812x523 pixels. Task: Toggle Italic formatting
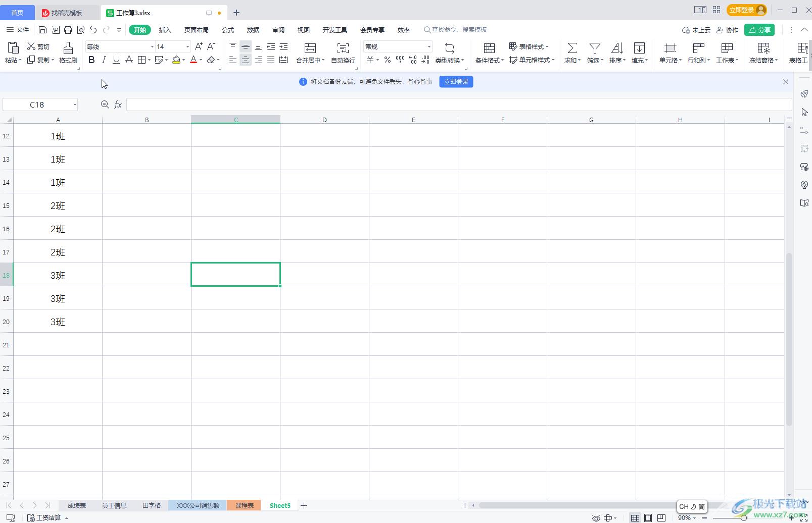pos(104,60)
